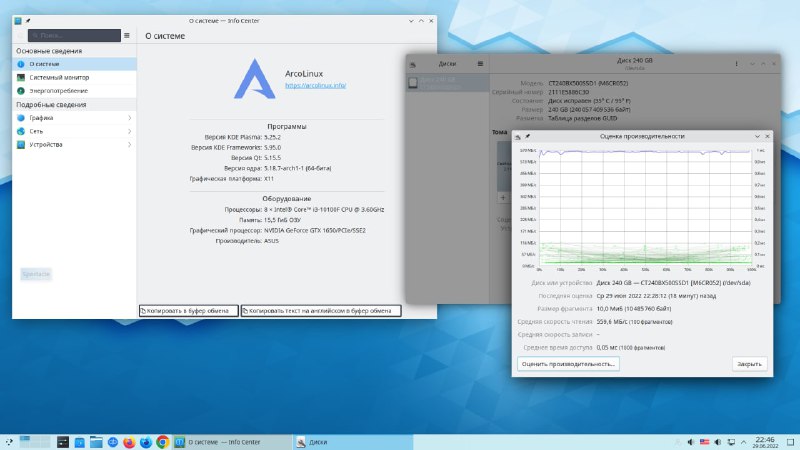Screen dimensions: 800x450
Task: Launch Google Chrome from the taskbar
Action: pos(163,442)
